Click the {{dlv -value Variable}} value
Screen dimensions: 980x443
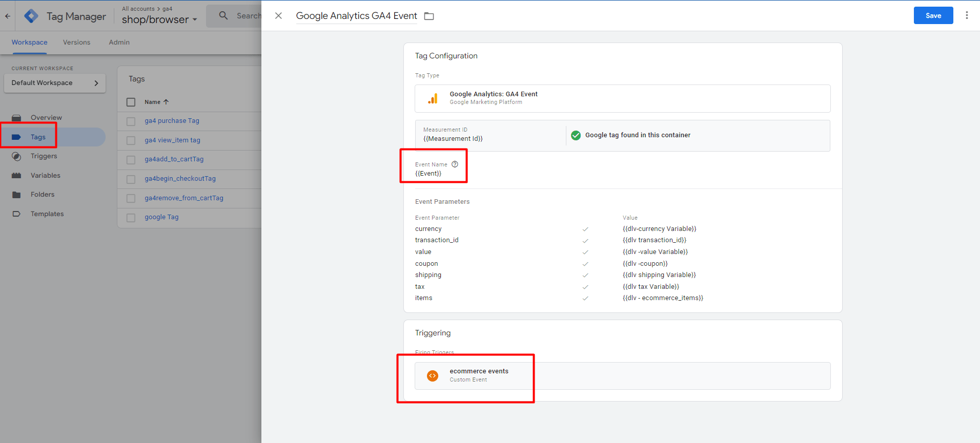655,252
